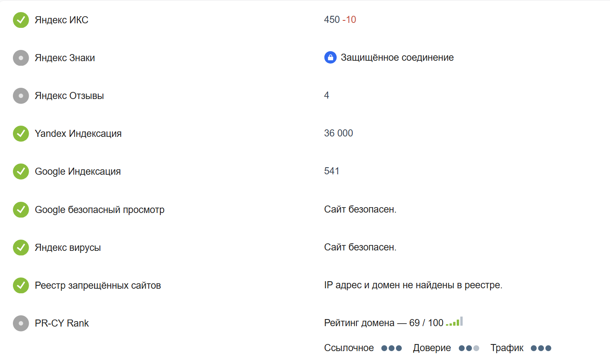Click the Ссылочное three-dot indicator
The height and width of the screenshot is (364, 610).
coord(391,348)
